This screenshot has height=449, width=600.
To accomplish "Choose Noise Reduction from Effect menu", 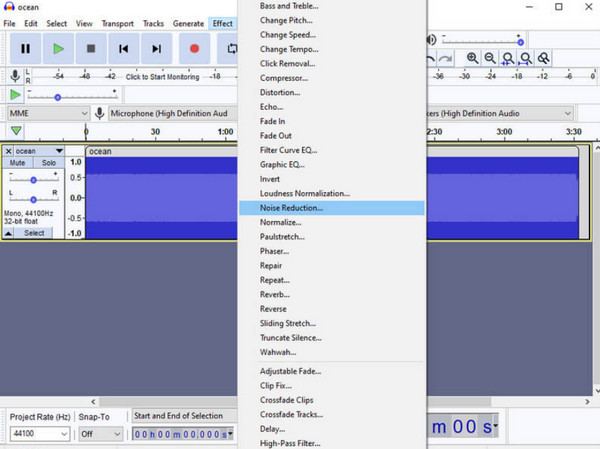I will (x=292, y=208).
